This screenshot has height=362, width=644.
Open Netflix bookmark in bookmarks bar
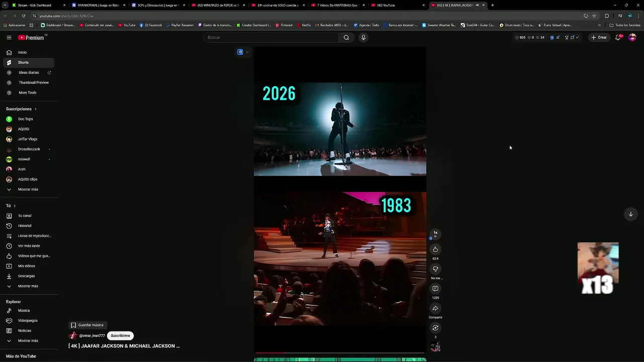tap(304, 25)
